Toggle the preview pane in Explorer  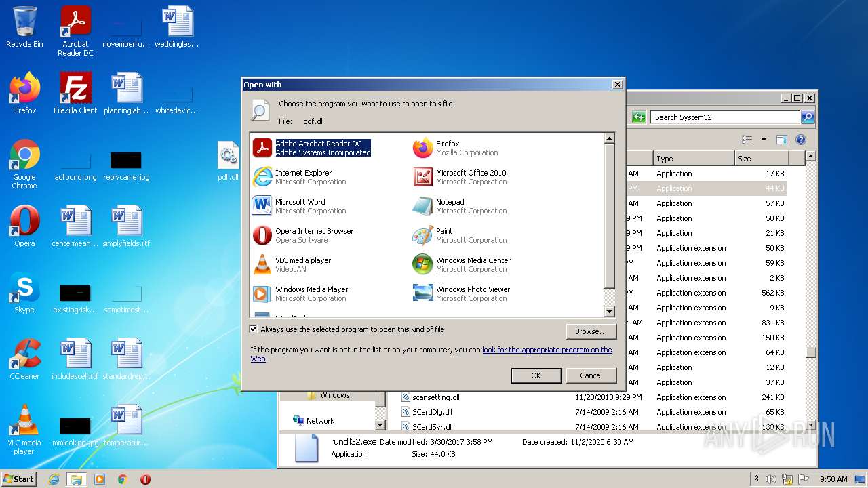point(782,140)
